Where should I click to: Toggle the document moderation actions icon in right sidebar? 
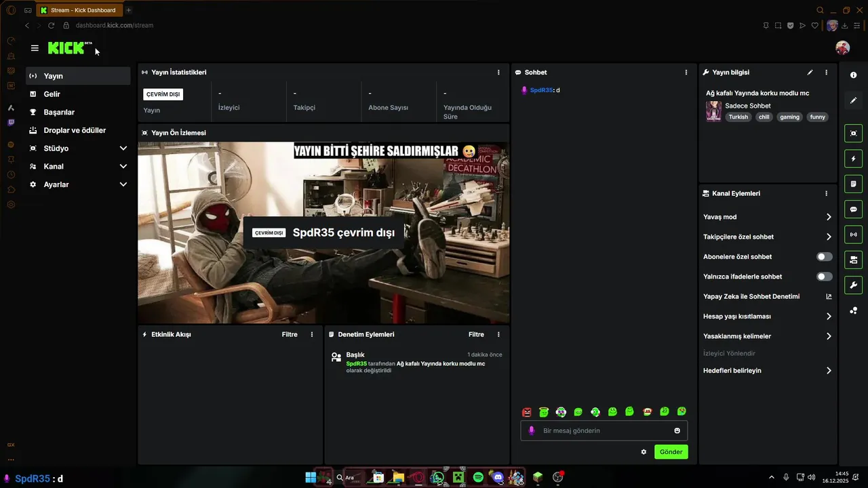(853, 184)
